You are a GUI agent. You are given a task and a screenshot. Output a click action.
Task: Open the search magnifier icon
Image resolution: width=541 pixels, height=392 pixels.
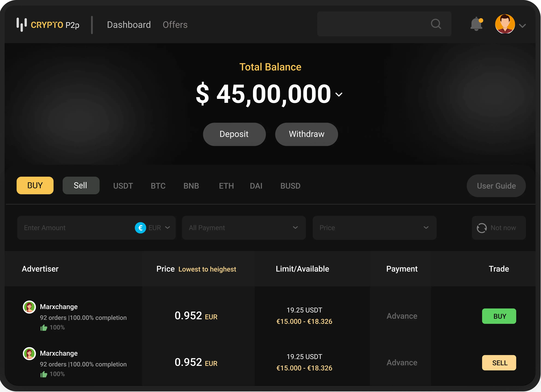[436, 24]
